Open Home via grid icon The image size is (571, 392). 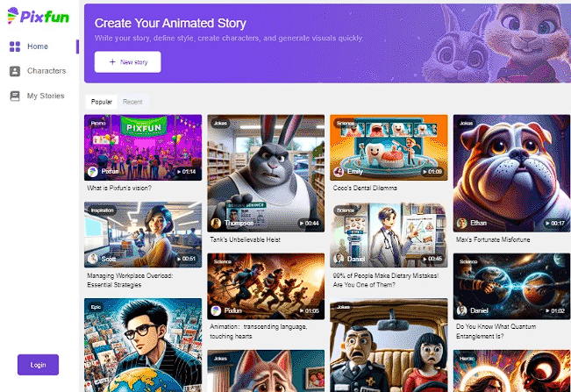[x=15, y=46]
